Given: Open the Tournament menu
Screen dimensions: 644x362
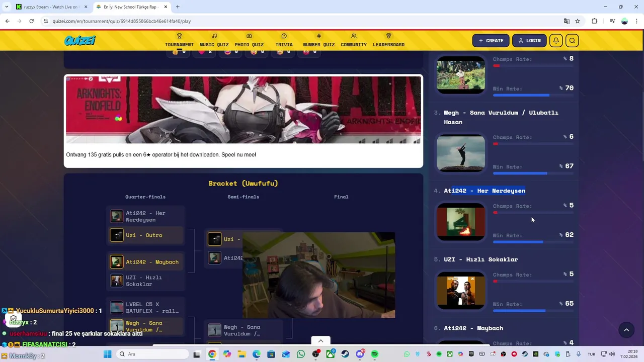Looking at the screenshot, I should 179,40.
